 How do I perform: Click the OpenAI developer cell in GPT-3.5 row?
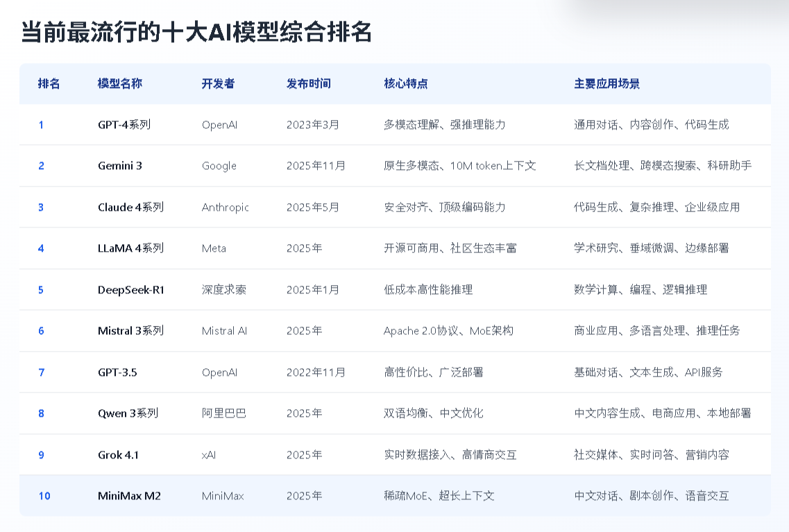[219, 372]
